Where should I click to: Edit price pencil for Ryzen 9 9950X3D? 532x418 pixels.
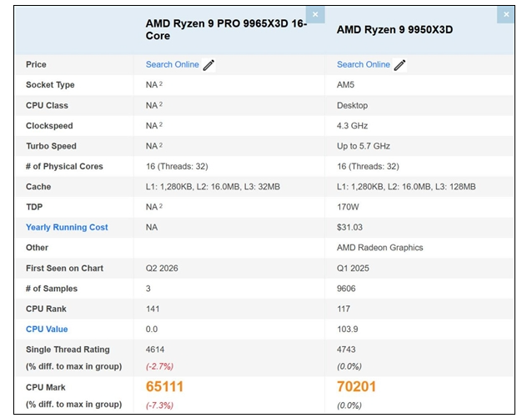pos(399,65)
